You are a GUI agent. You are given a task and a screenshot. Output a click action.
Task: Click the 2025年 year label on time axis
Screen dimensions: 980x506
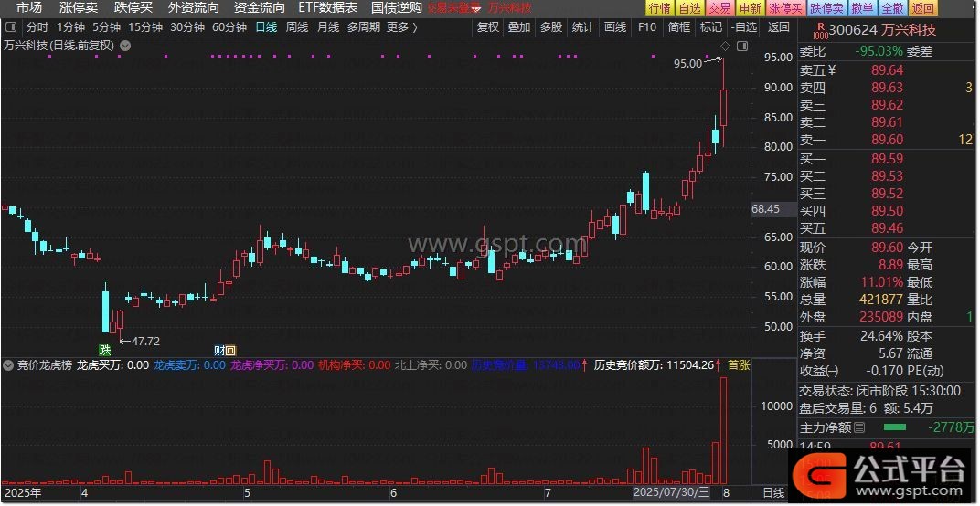pyautogui.click(x=23, y=493)
